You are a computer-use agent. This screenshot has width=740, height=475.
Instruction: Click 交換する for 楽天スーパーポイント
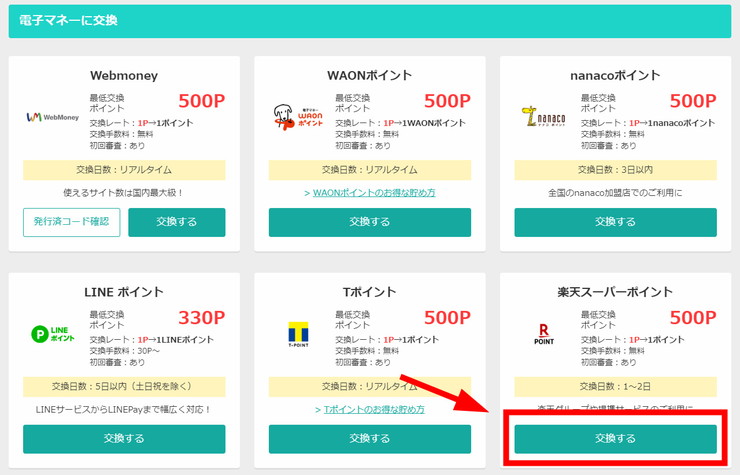point(615,439)
